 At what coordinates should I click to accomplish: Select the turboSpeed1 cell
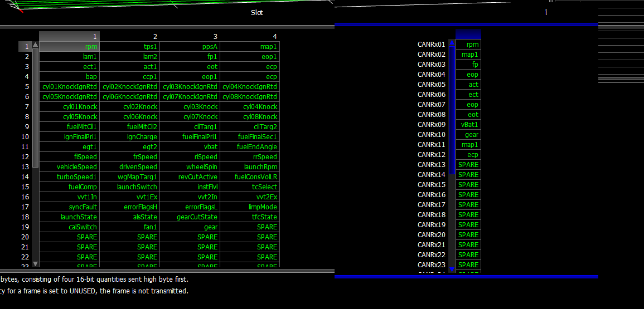coord(69,177)
